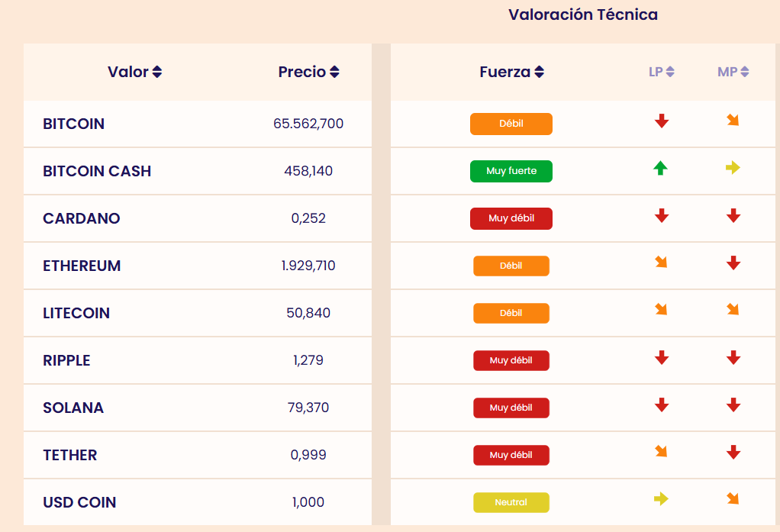Click Tether's orange diagonal LP arrow
Viewport: 780px width, 532px height.
point(661,452)
